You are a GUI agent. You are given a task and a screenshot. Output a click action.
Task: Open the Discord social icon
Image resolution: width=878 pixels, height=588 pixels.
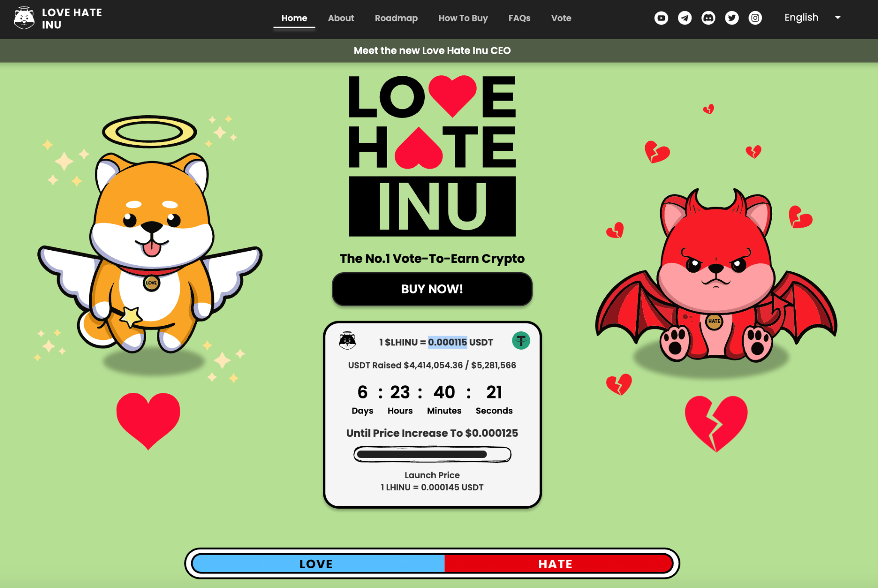point(708,18)
